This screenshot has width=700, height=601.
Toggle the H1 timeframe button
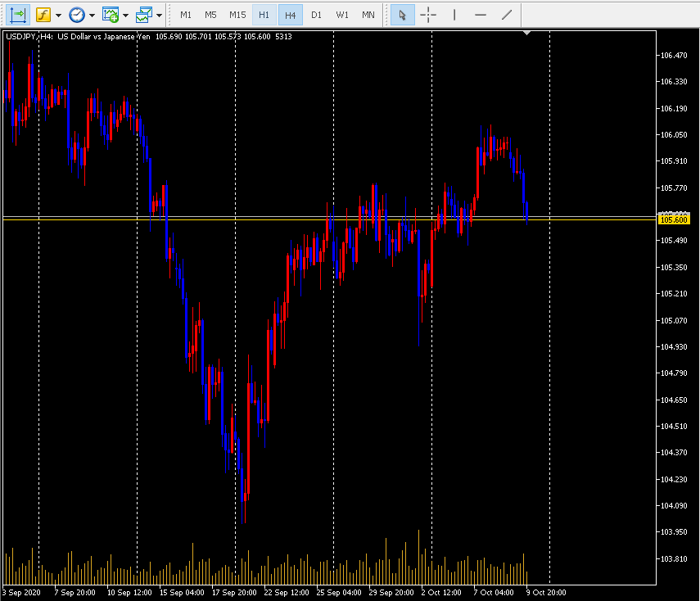pyautogui.click(x=264, y=15)
